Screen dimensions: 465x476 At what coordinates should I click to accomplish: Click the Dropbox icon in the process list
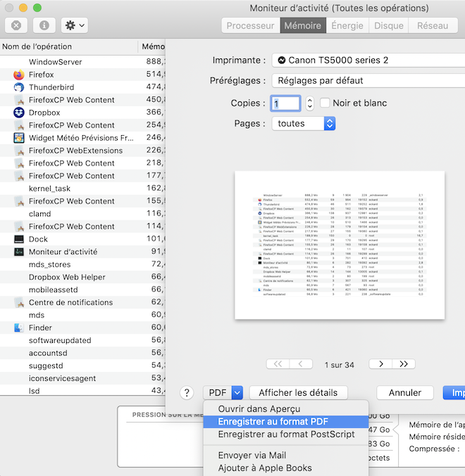(x=19, y=113)
